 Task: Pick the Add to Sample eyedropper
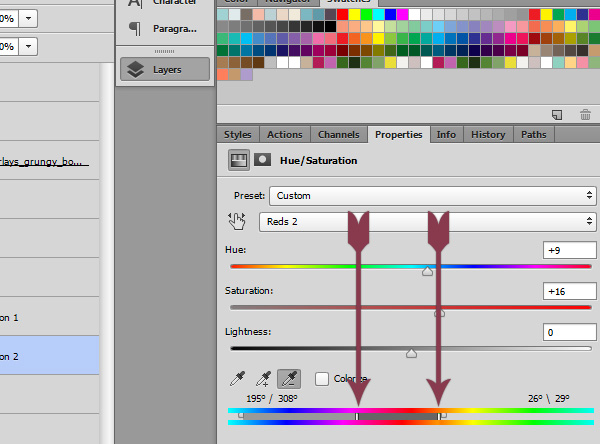(x=264, y=379)
